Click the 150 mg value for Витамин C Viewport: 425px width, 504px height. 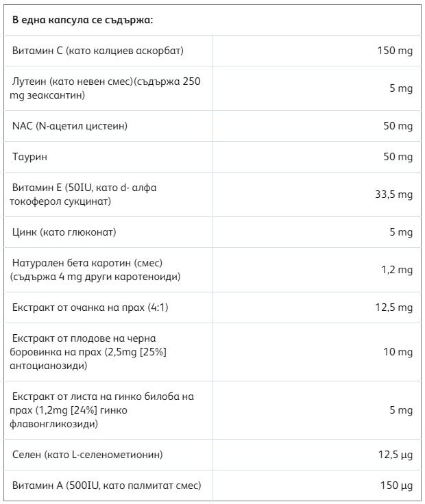(x=395, y=51)
